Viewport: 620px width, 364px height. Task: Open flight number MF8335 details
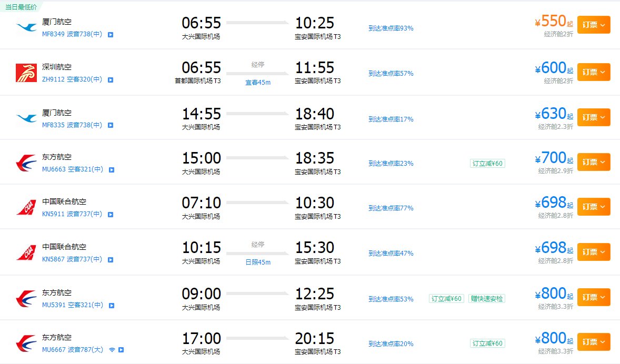pyautogui.click(x=53, y=125)
